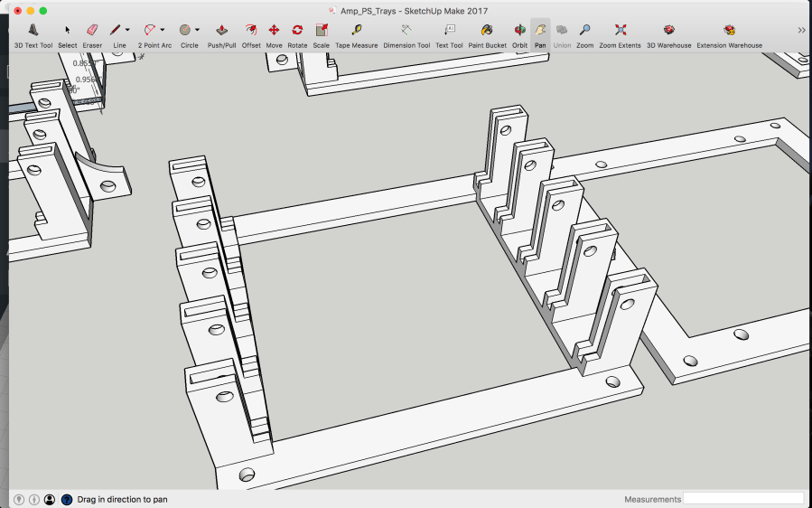The image size is (812, 508).
Task: Click the geo-location status bar icon
Action: coord(19,499)
